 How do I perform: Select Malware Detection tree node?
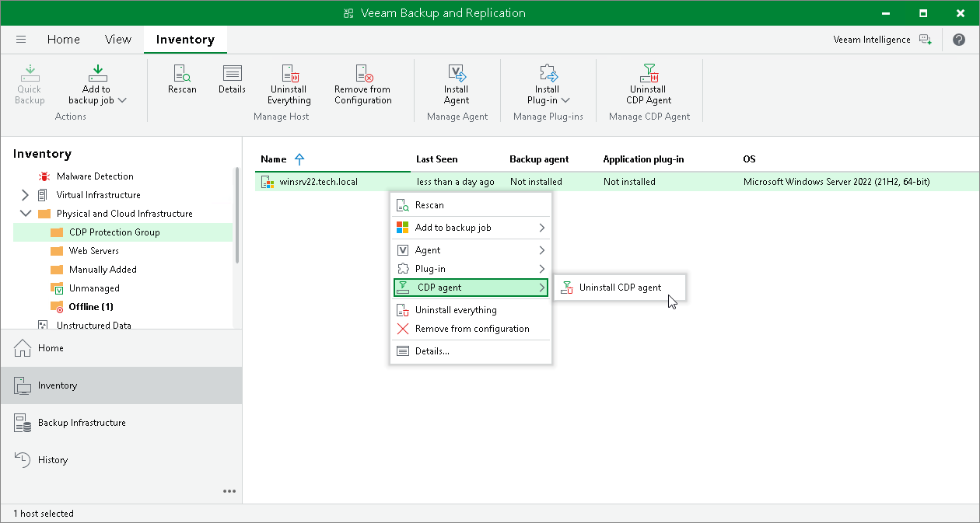click(x=95, y=176)
